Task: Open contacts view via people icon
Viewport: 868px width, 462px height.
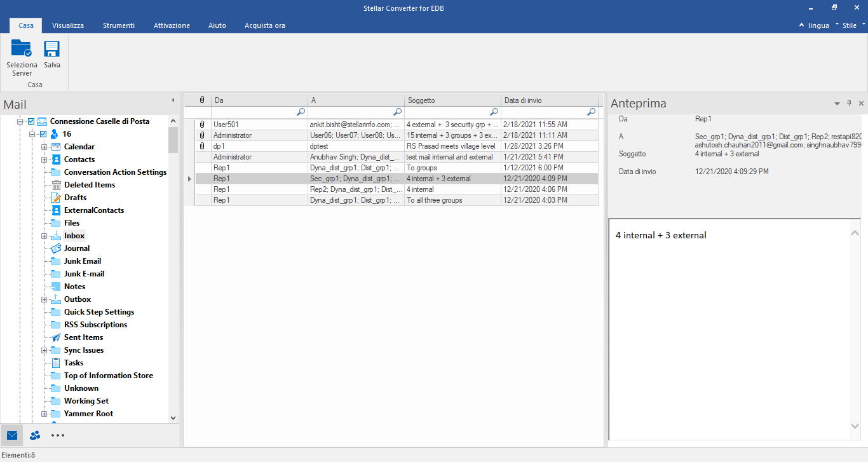Action: pyautogui.click(x=35, y=435)
